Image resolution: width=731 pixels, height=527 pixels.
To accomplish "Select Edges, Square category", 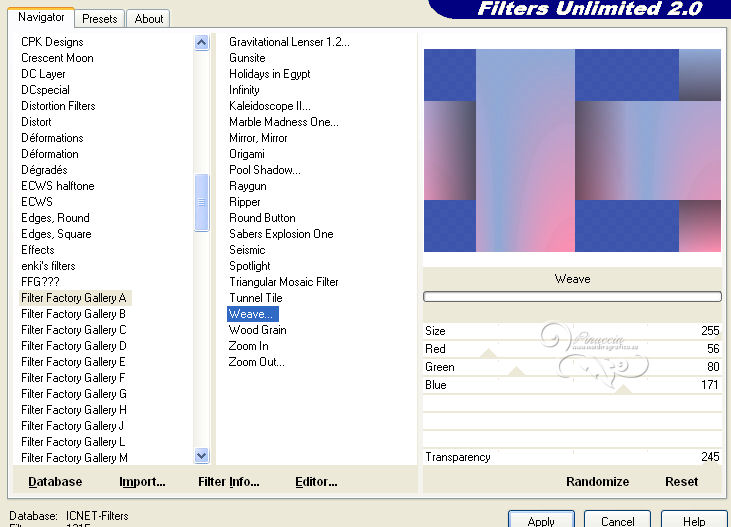I will [56, 234].
